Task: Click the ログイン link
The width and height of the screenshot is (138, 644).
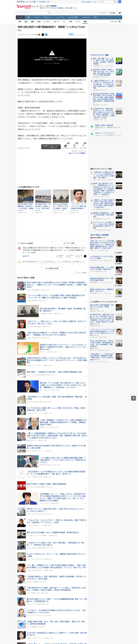Action: pyautogui.click(x=42, y=8)
